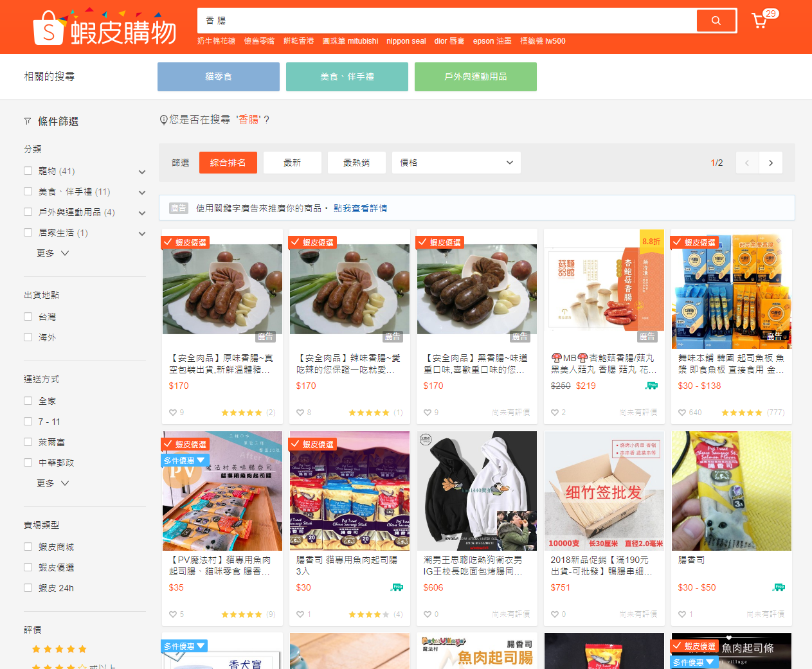Like the $170 原味香腸 product with heart icon
Viewport: 812px width, 669px height.
coord(172,413)
